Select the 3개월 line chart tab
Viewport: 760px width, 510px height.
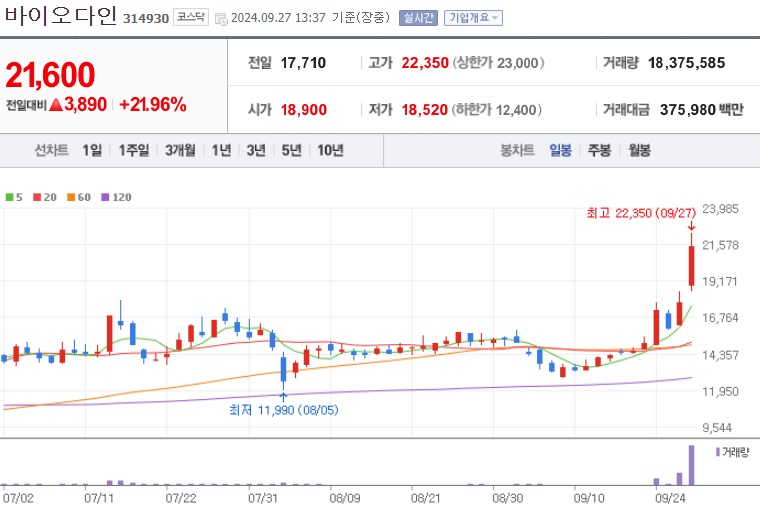[180, 150]
